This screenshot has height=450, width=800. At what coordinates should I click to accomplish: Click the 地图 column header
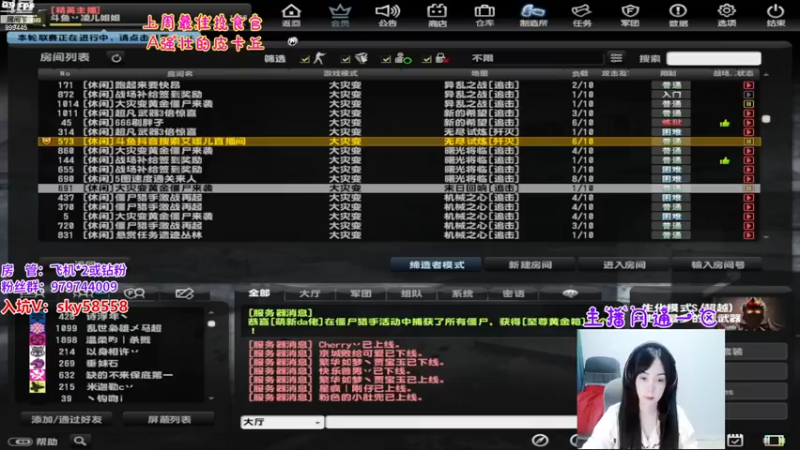pyautogui.click(x=480, y=73)
